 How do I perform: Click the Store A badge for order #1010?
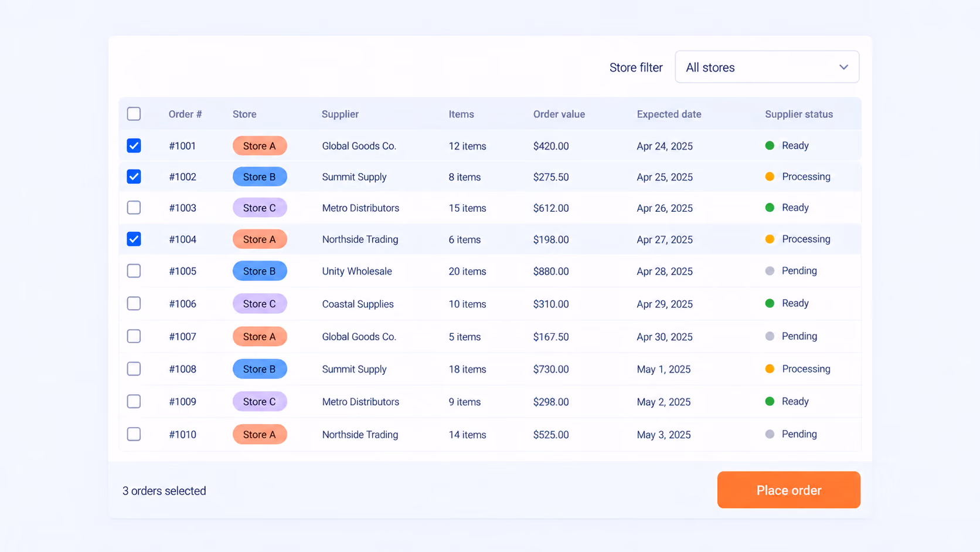coord(260,434)
